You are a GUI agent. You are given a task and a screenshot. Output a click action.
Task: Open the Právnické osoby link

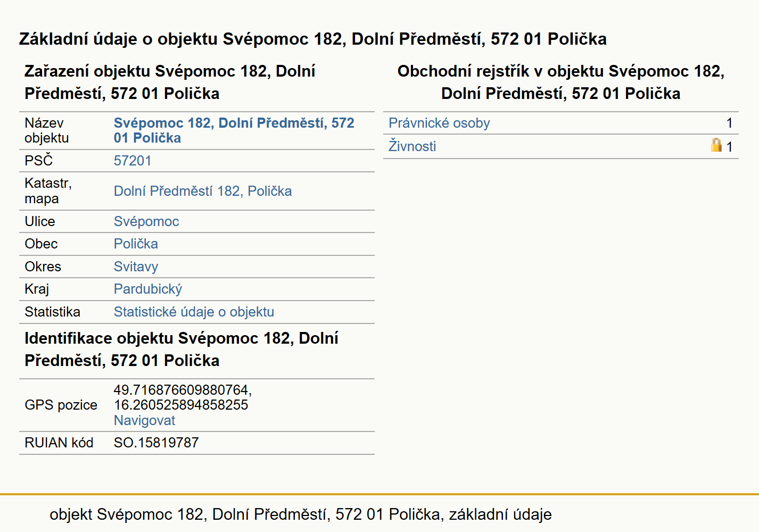(439, 123)
